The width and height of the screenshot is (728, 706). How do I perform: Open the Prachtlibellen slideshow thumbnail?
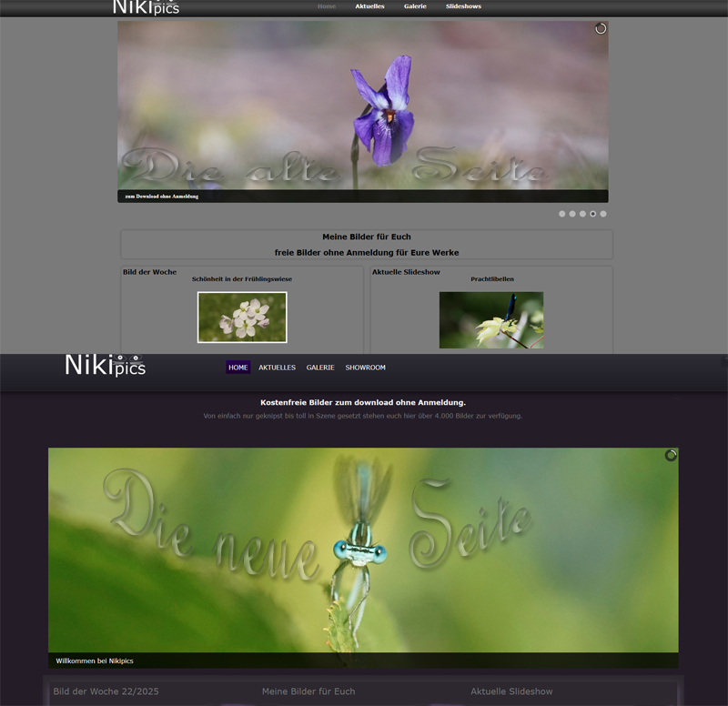[x=491, y=319]
